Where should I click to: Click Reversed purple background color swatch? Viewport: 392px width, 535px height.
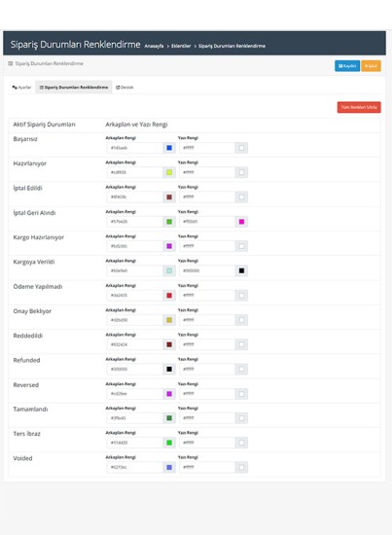tap(169, 393)
